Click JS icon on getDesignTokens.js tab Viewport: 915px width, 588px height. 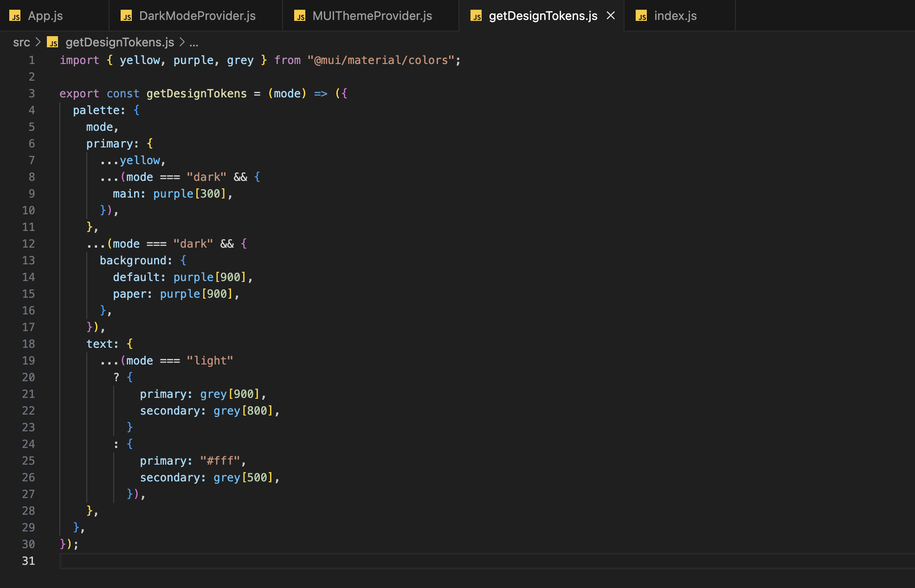point(476,16)
